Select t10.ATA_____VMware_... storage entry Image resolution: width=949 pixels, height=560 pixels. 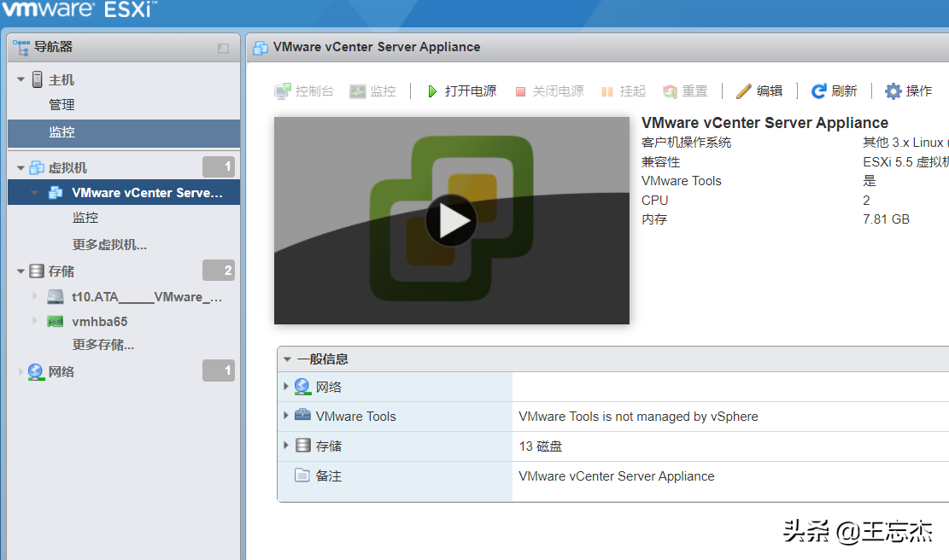(147, 297)
